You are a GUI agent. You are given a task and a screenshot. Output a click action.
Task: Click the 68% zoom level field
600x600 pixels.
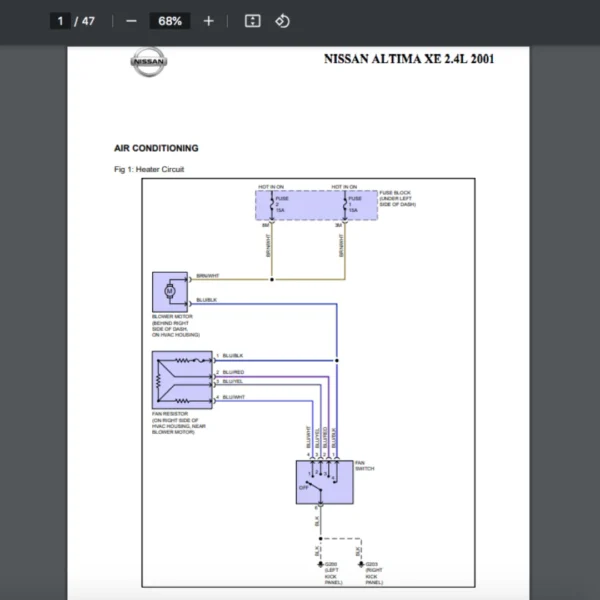pos(168,21)
